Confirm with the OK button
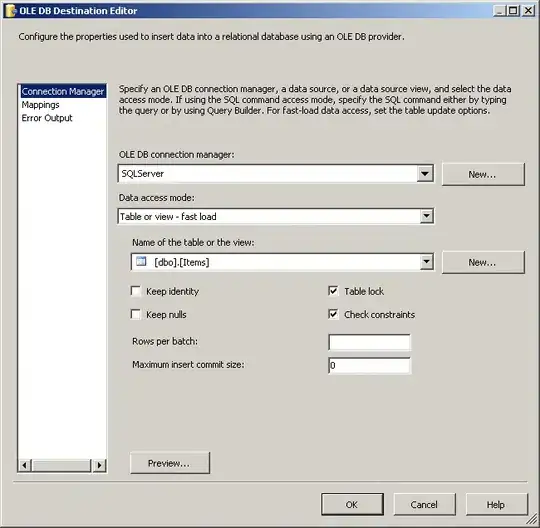The height and width of the screenshot is (528, 540). tap(352, 504)
